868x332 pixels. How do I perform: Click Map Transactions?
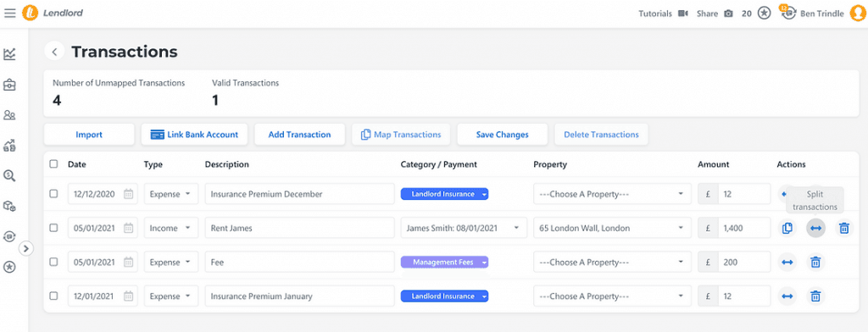(x=401, y=135)
